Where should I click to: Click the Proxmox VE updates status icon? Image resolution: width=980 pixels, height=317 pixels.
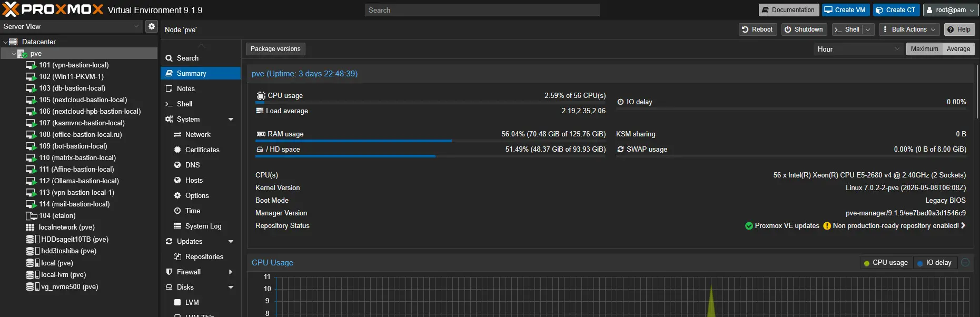(x=749, y=226)
